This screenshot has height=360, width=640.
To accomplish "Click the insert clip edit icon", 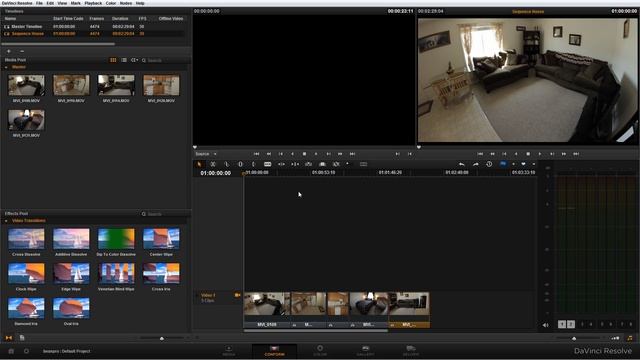I will (281, 164).
